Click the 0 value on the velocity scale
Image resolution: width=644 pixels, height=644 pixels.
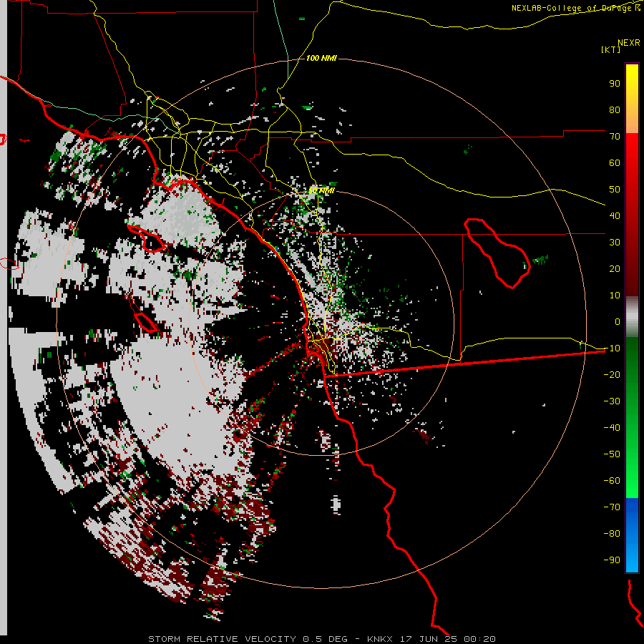(618, 321)
